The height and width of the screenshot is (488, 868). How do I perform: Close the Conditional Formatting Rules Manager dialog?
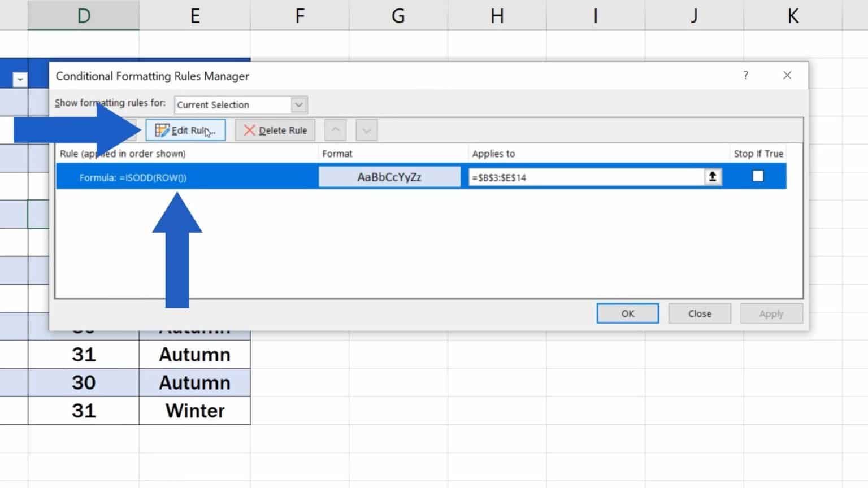click(787, 75)
